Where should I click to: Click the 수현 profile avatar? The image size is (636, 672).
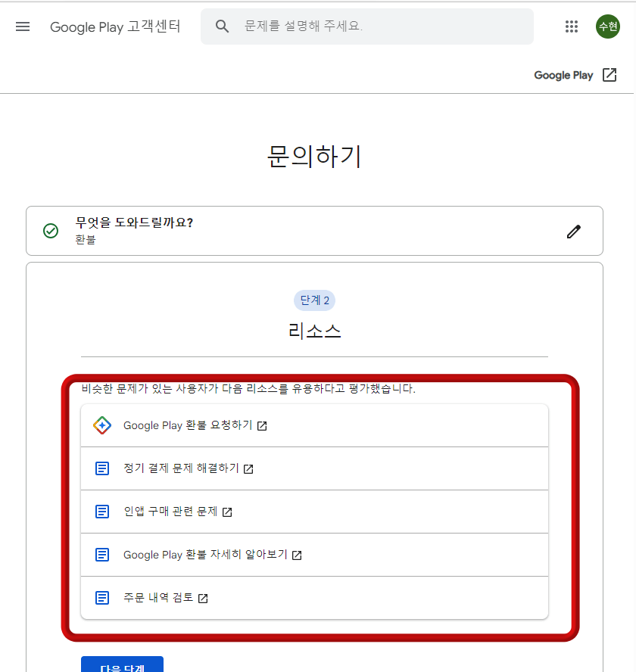click(607, 26)
